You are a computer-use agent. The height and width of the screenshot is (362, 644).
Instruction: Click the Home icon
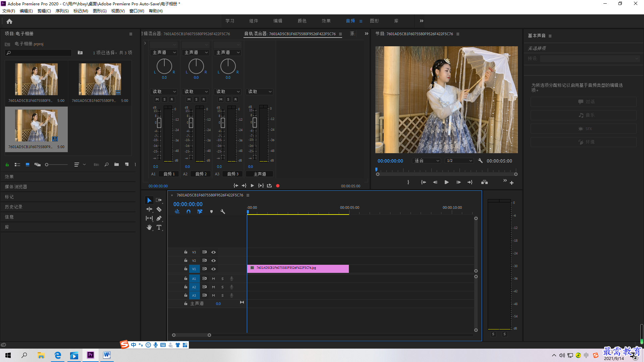tap(9, 21)
